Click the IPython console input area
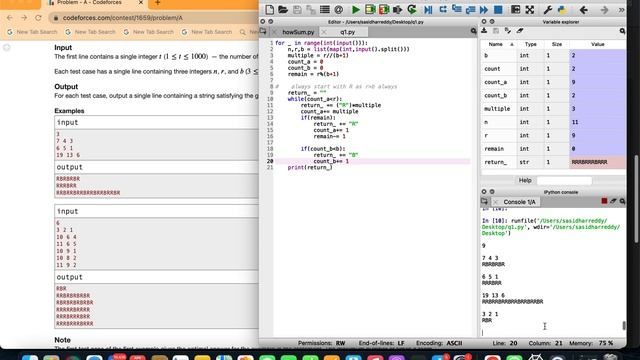This screenshot has width=640, height=360. pos(551,333)
